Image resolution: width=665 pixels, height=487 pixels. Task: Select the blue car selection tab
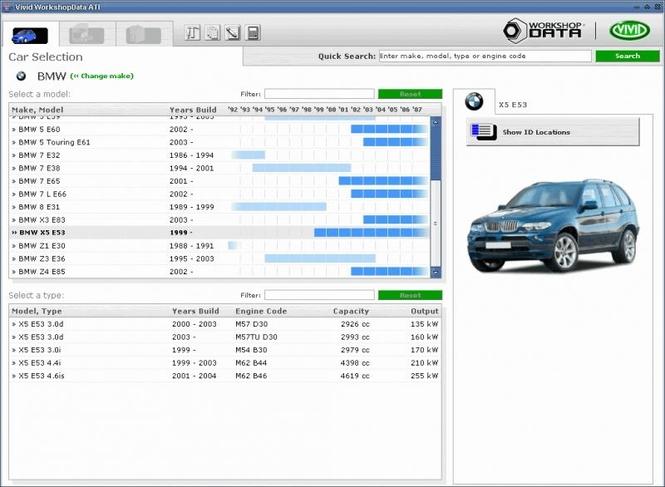pyautogui.click(x=30, y=35)
